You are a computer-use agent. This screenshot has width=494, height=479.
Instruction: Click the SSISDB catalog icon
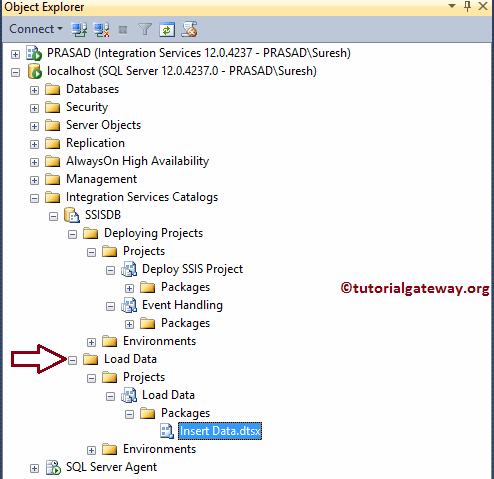pos(72,215)
